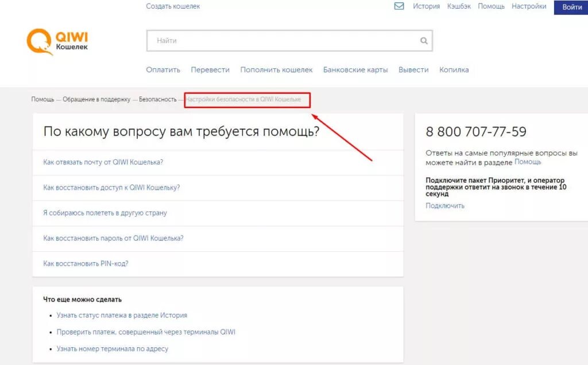Open the Копилка tab
588x365 pixels.
coord(454,70)
